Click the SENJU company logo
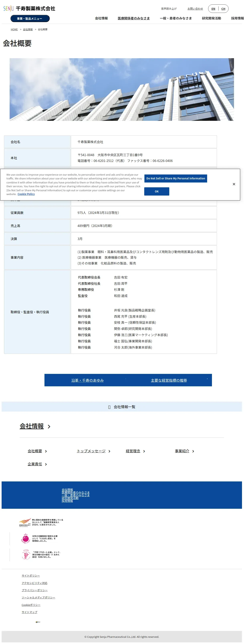 point(29,8)
